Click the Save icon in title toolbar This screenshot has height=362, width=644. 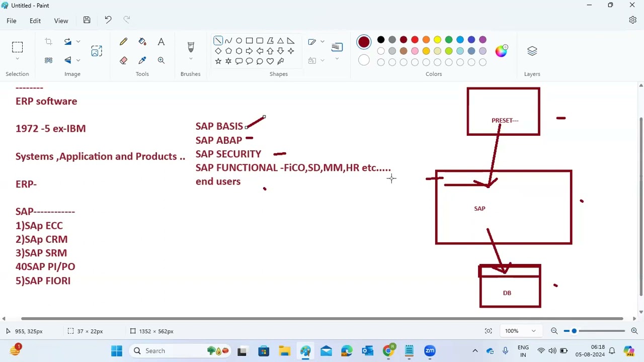click(x=87, y=20)
